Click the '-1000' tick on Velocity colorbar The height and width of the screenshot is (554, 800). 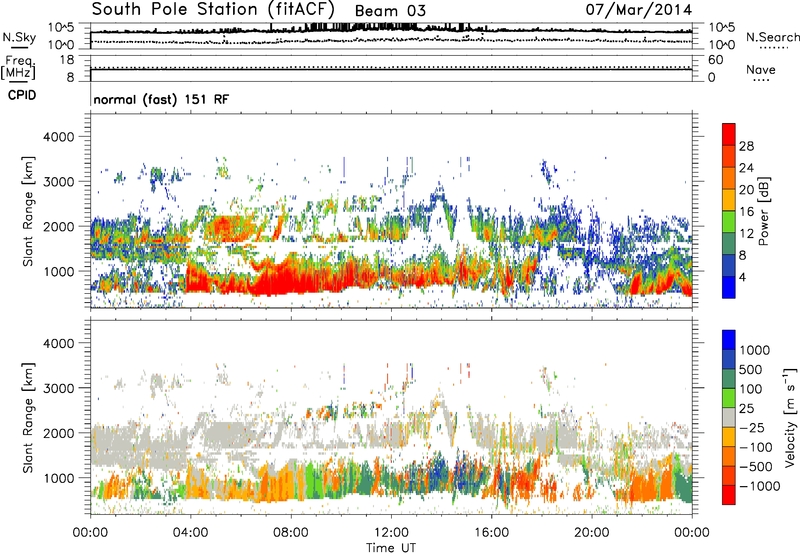[759, 486]
